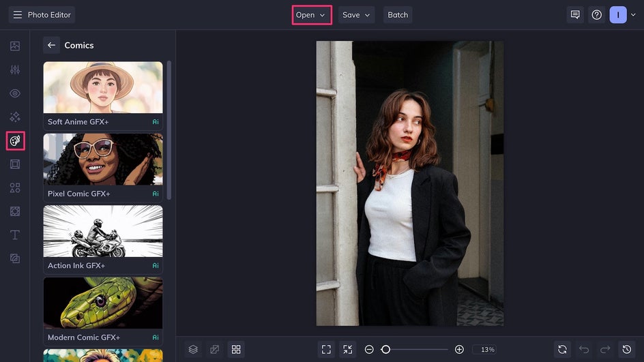
Task: Select the Text tool tab
Action: coord(15,235)
